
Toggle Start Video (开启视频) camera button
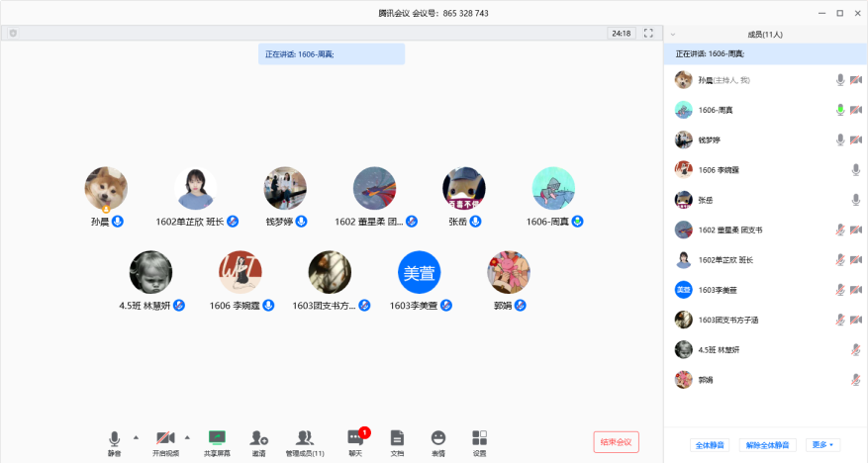tap(165, 441)
